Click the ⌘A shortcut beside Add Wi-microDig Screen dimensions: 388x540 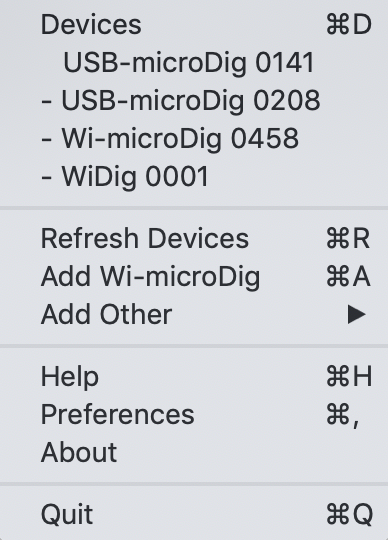(x=348, y=277)
